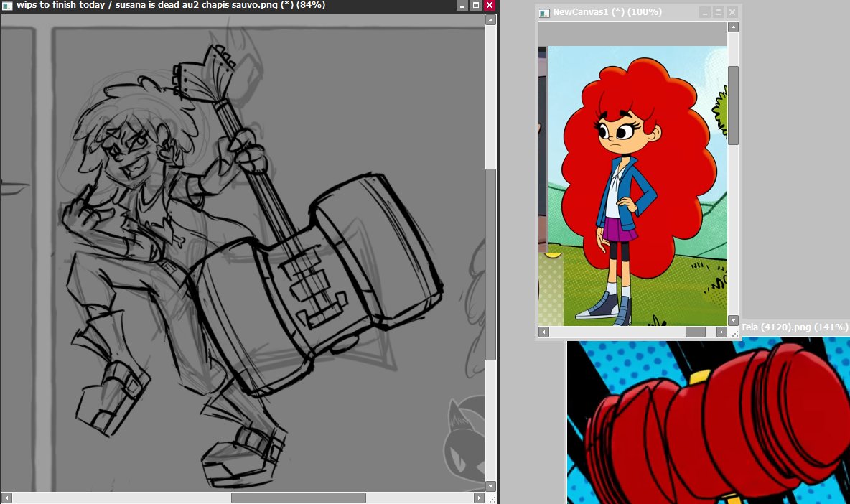The height and width of the screenshot is (504, 850).
Task: Click the resize grip of the NewCanvas1 window
Action: (734, 332)
